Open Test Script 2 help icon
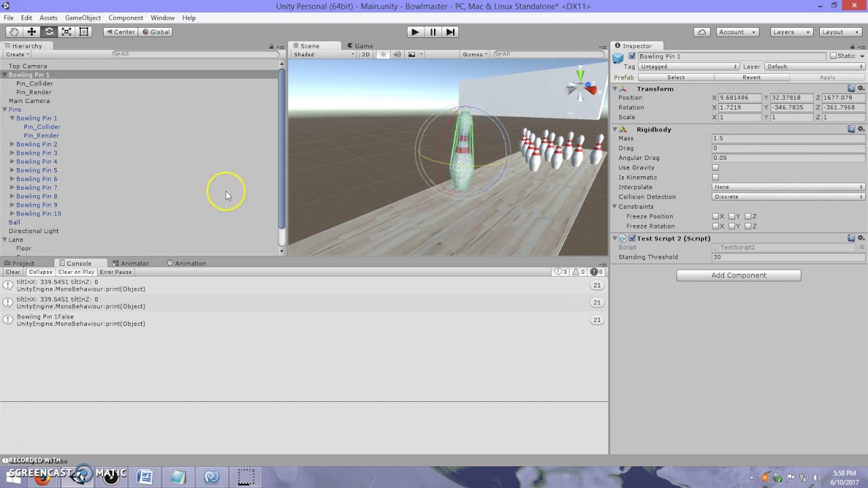The image size is (868, 488). [852, 238]
